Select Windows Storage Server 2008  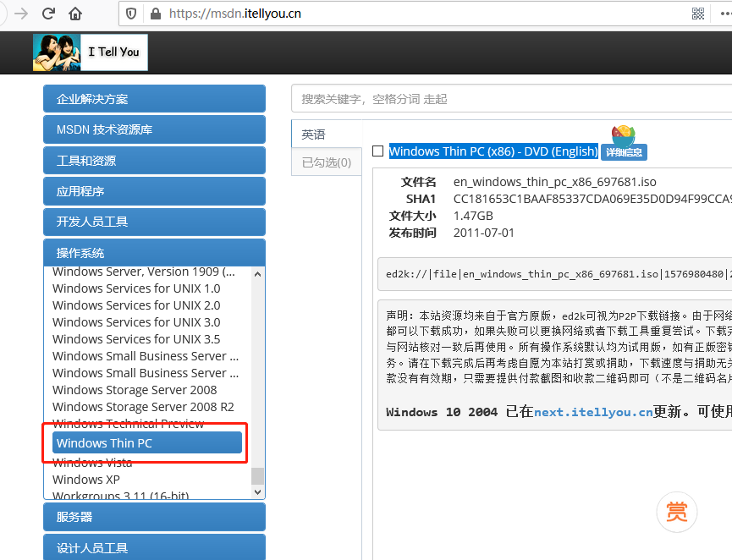click(x=135, y=390)
